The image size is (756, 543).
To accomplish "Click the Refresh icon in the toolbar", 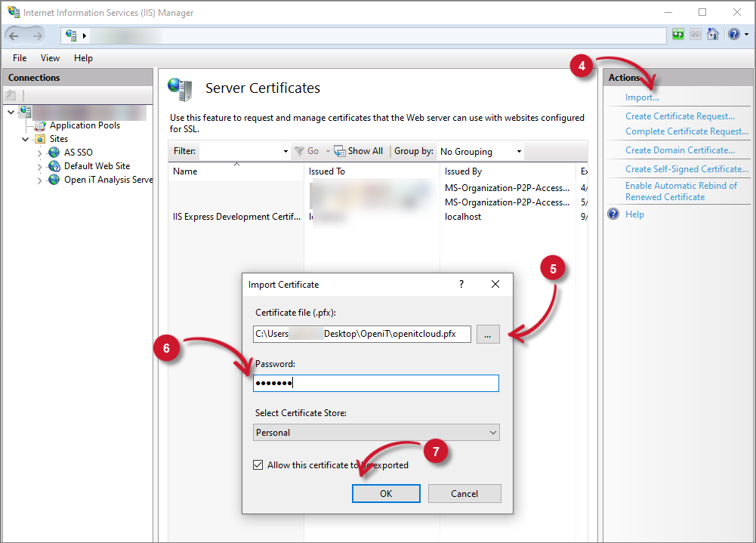I will [677, 34].
